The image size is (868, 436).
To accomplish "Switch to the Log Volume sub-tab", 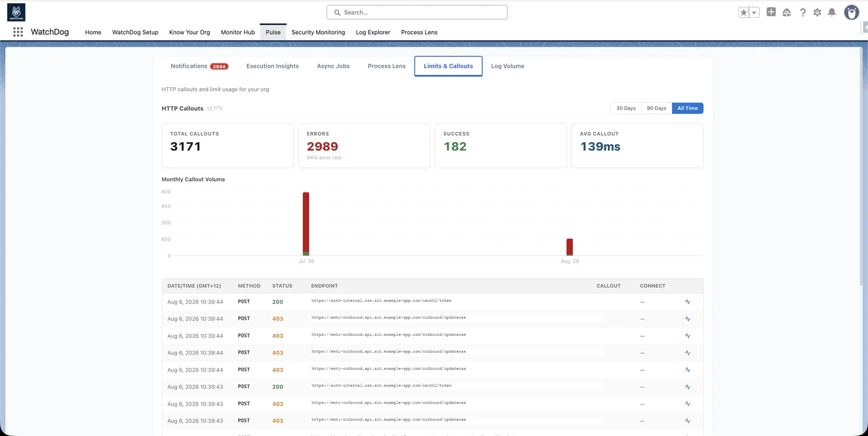I will [507, 66].
